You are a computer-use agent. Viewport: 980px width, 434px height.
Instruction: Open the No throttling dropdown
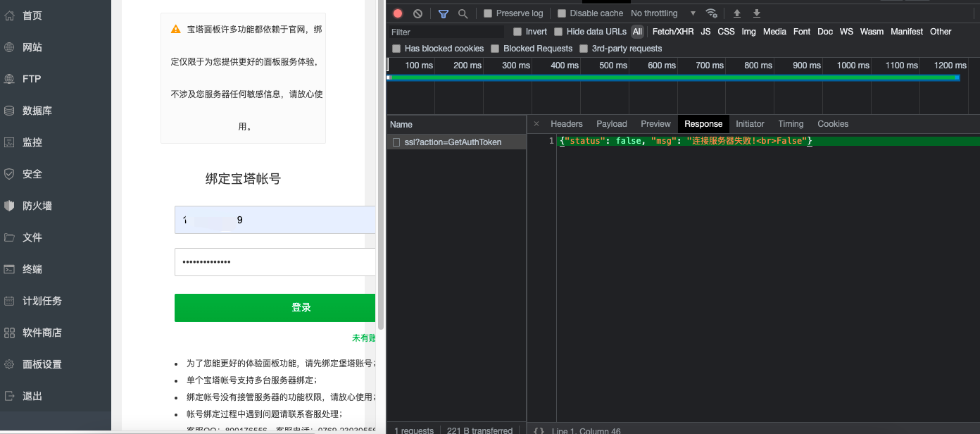(x=662, y=13)
